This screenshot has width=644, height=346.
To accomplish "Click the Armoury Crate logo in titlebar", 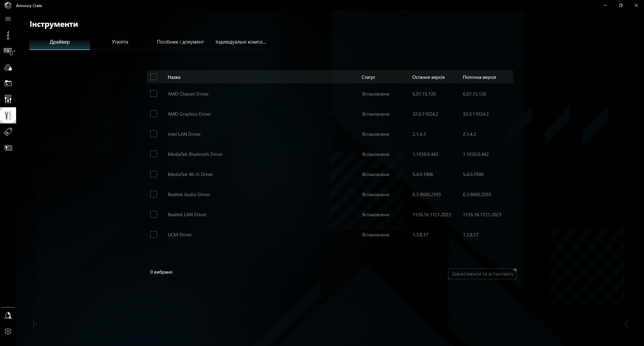I will [x=7, y=5].
